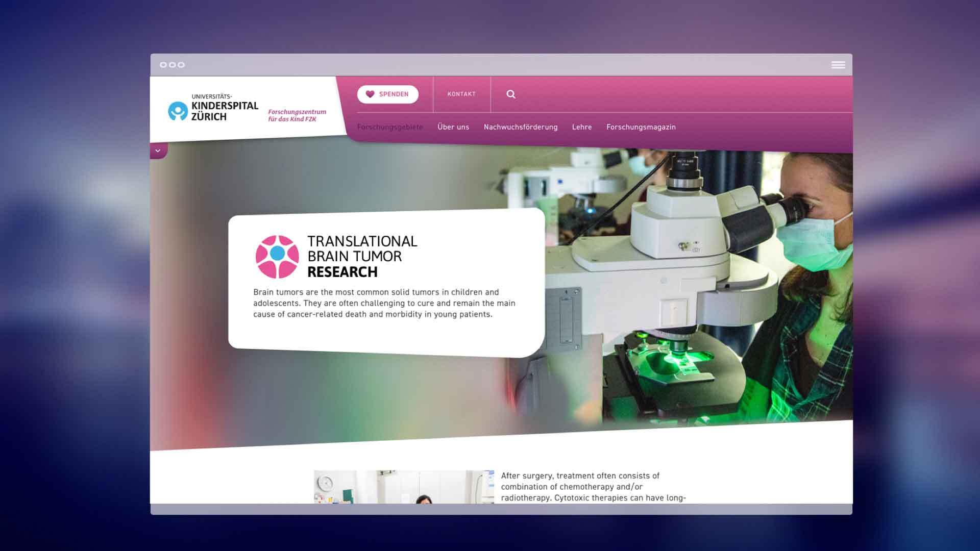
Task: Go to Nachwuchsförderung in the navigation
Action: 521,127
